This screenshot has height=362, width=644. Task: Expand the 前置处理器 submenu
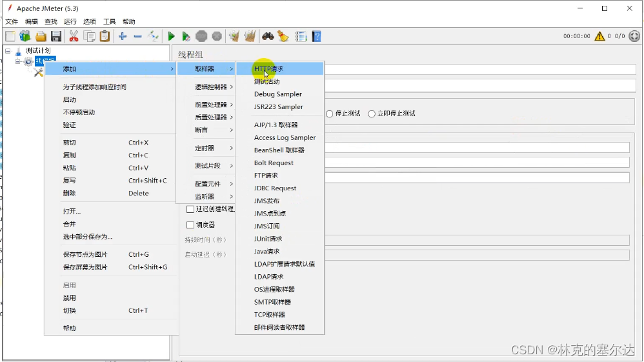point(206,105)
